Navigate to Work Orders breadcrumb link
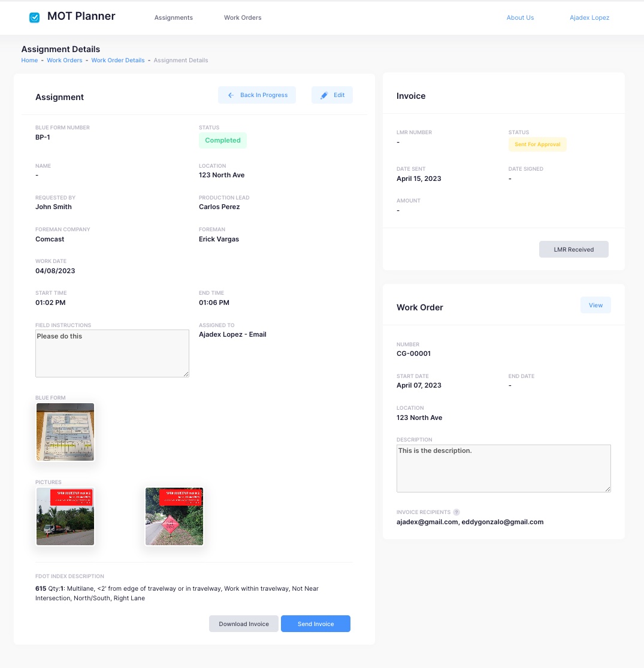Screen dimensions: 644x668 65,61
